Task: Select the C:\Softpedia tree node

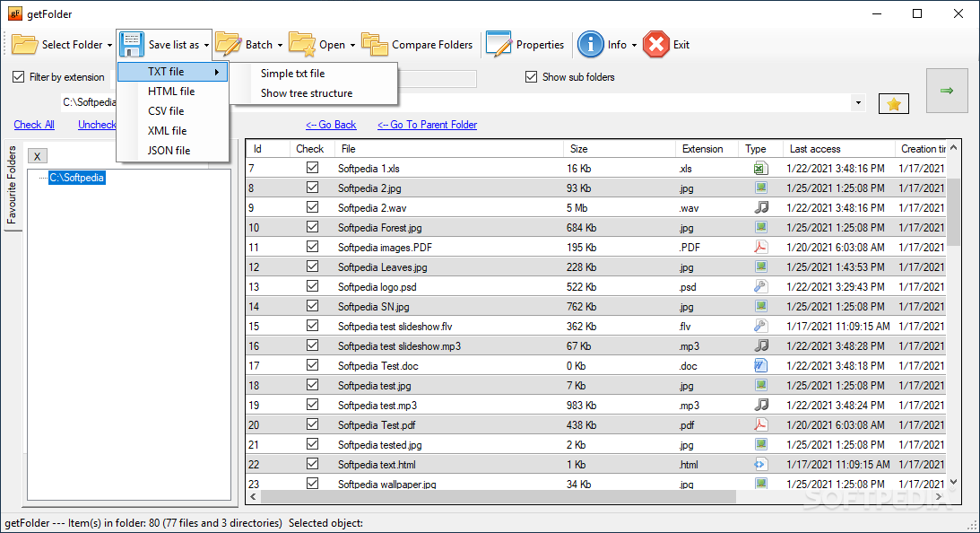Action: click(77, 178)
